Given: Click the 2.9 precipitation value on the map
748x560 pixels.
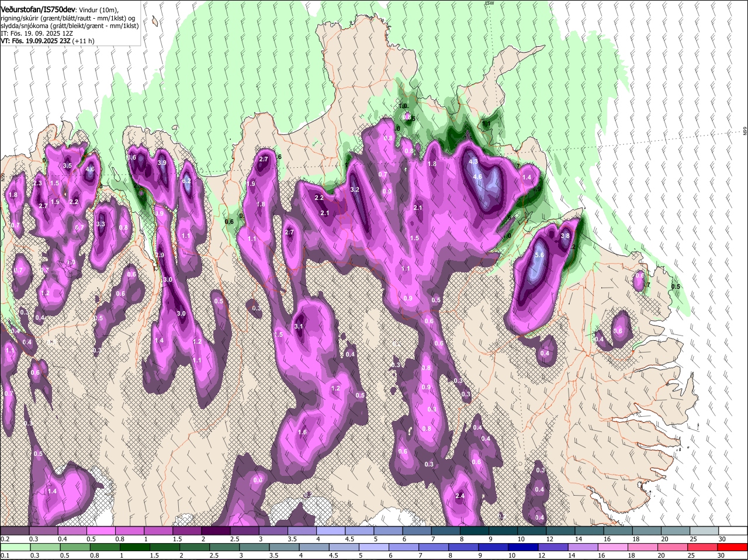Looking at the screenshot, I should click(160, 255).
